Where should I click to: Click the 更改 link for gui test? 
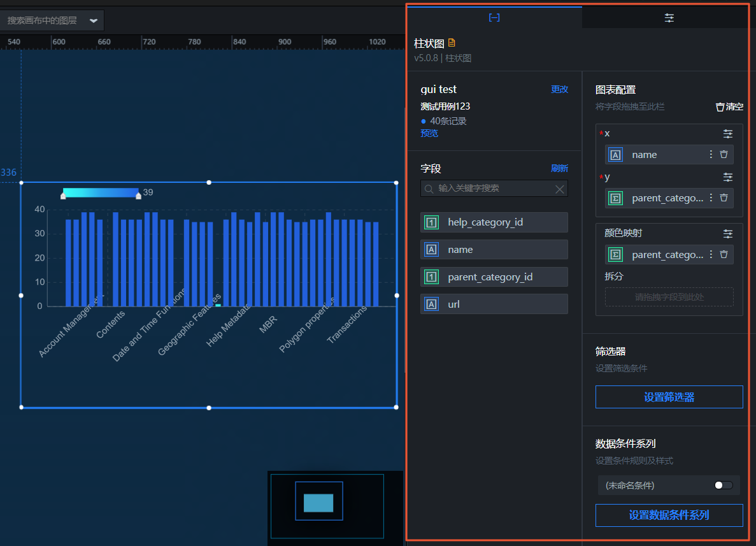pyautogui.click(x=559, y=89)
